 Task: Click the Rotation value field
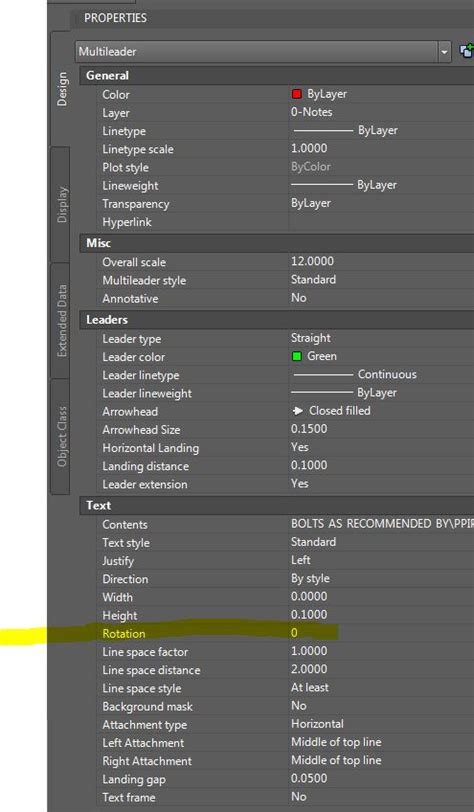click(381, 633)
